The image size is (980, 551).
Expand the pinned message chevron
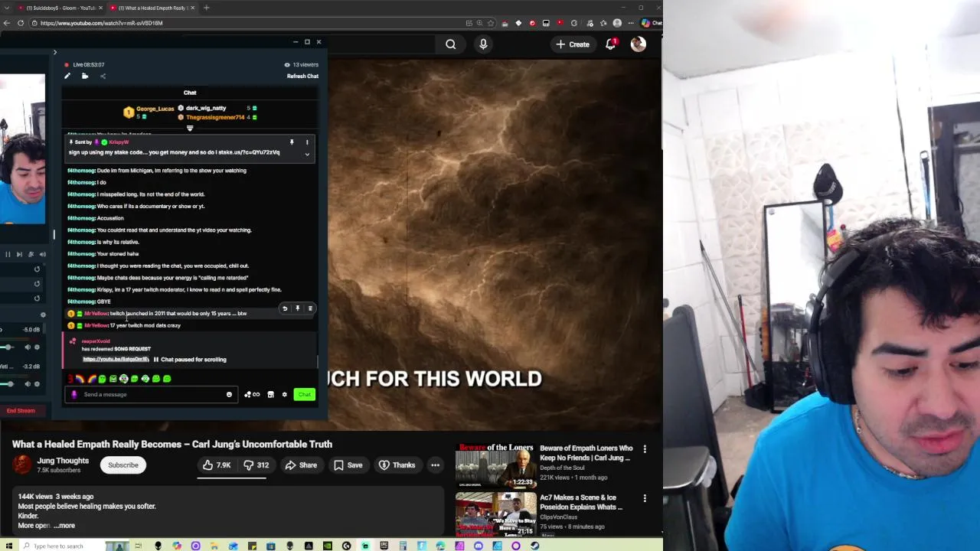coord(307,154)
